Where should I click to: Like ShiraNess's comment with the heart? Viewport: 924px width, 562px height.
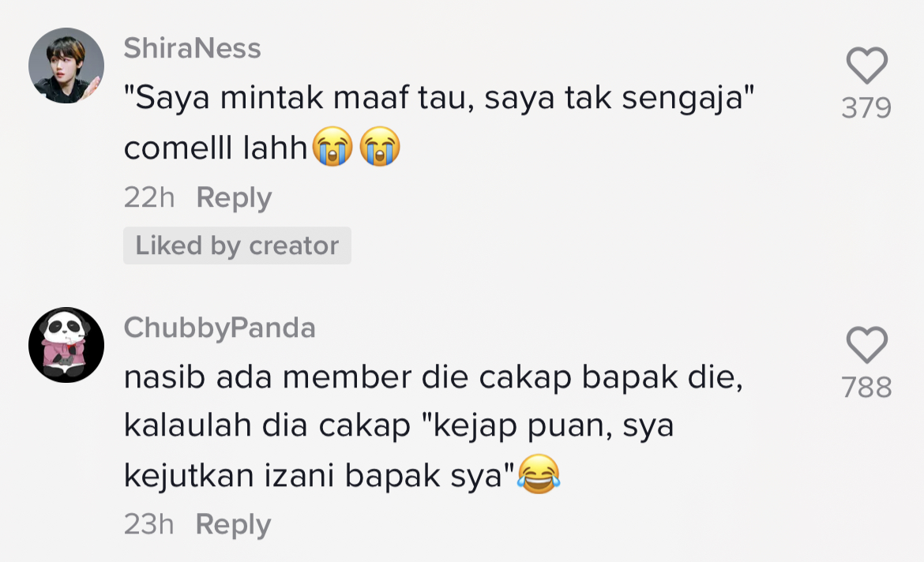pyautogui.click(x=866, y=66)
